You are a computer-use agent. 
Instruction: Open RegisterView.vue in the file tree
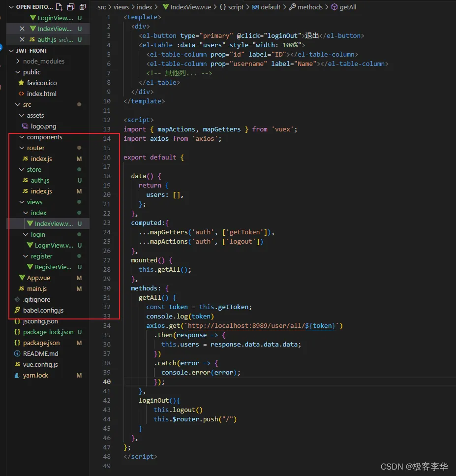point(53,267)
